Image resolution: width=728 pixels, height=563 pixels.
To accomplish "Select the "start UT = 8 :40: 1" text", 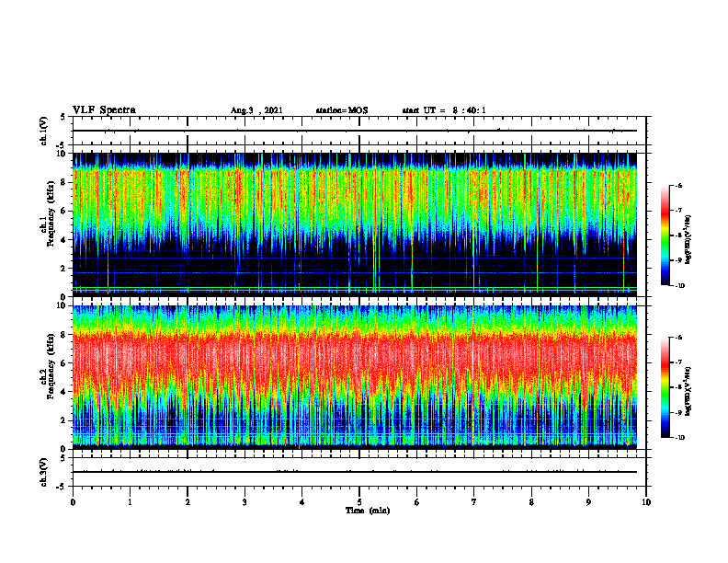I will (x=444, y=110).
